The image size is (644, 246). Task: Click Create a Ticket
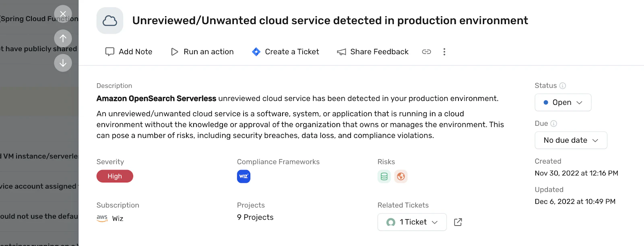point(285,52)
